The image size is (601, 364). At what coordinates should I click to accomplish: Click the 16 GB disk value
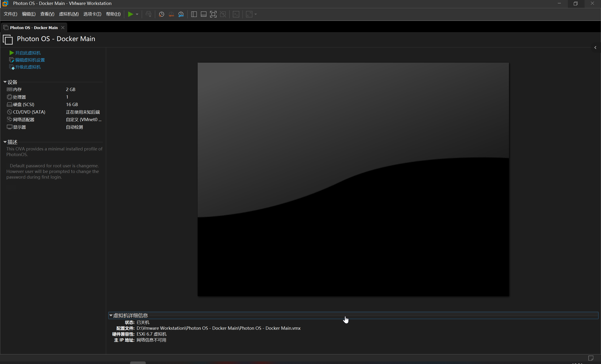pos(72,105)
